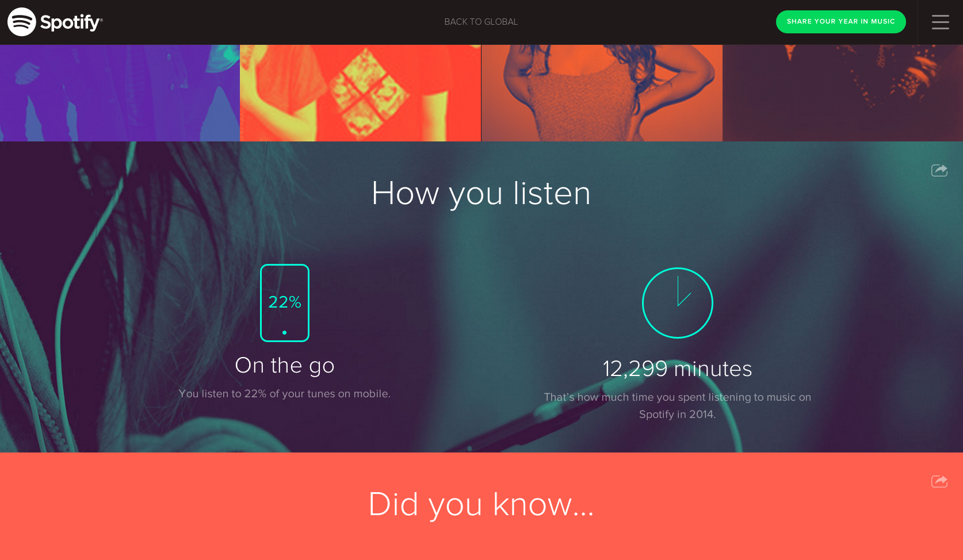Click the Spotify wordmark text
963x560 pixels.
(x=71, y=22)
